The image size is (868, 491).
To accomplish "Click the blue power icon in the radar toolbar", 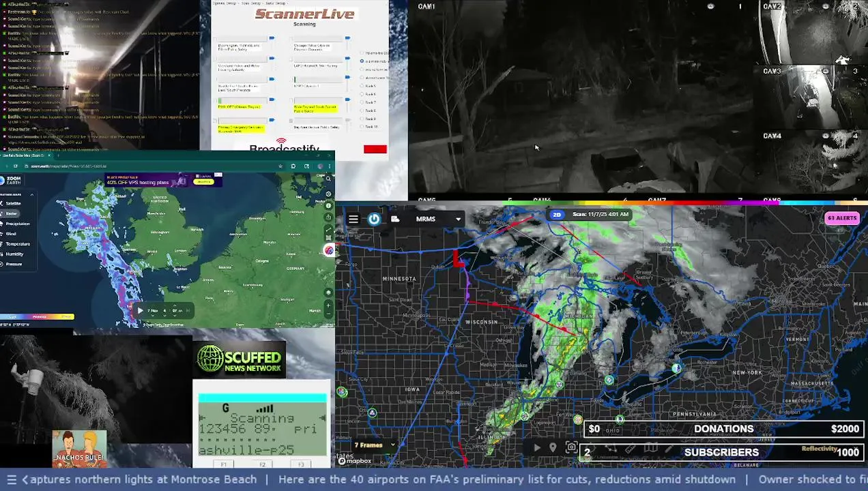I will (x=374, y=219).
